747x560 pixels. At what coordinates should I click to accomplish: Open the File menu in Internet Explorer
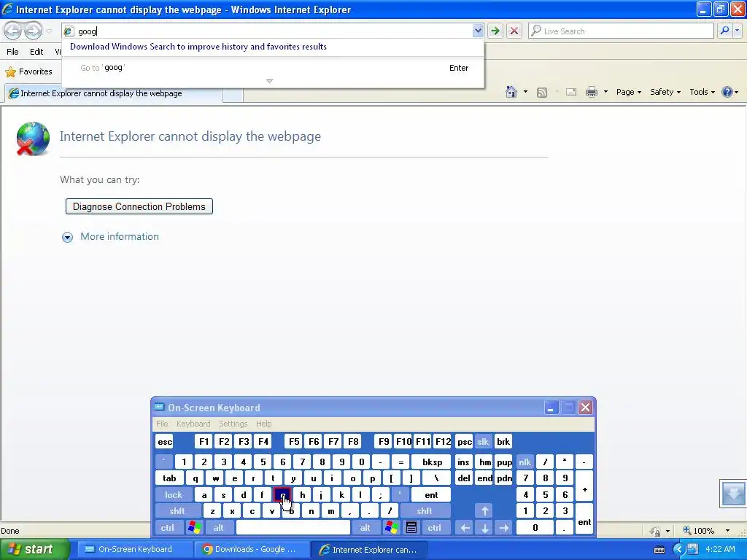12,52
